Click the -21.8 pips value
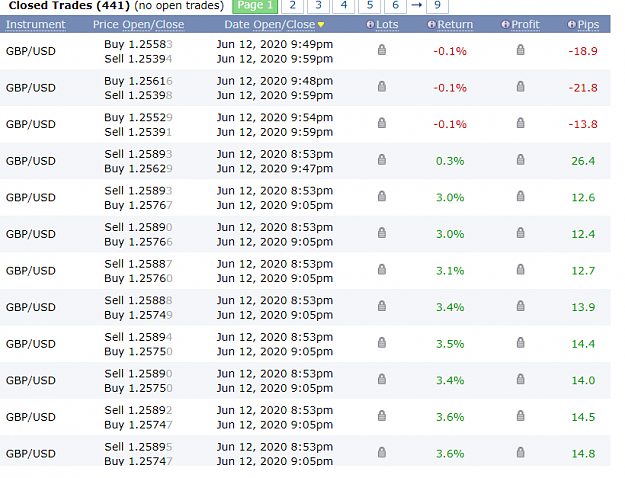Viewport: 625px width, 478px height. pos(583,88)
